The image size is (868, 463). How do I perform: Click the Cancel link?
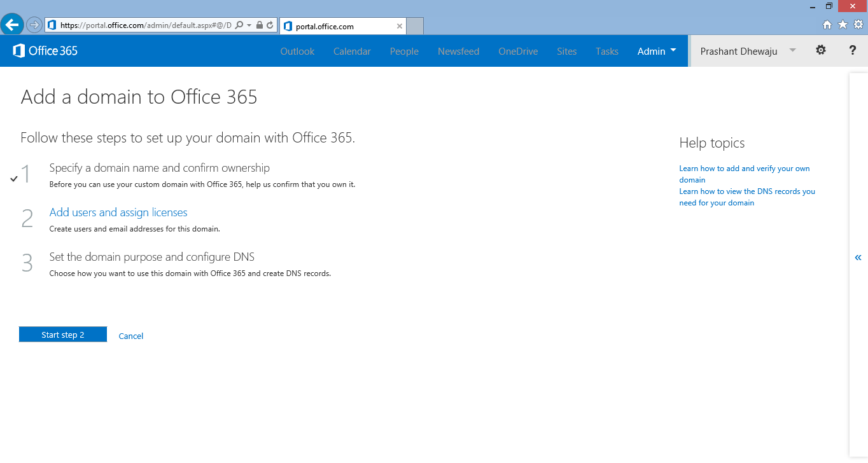tap(131, 336)
